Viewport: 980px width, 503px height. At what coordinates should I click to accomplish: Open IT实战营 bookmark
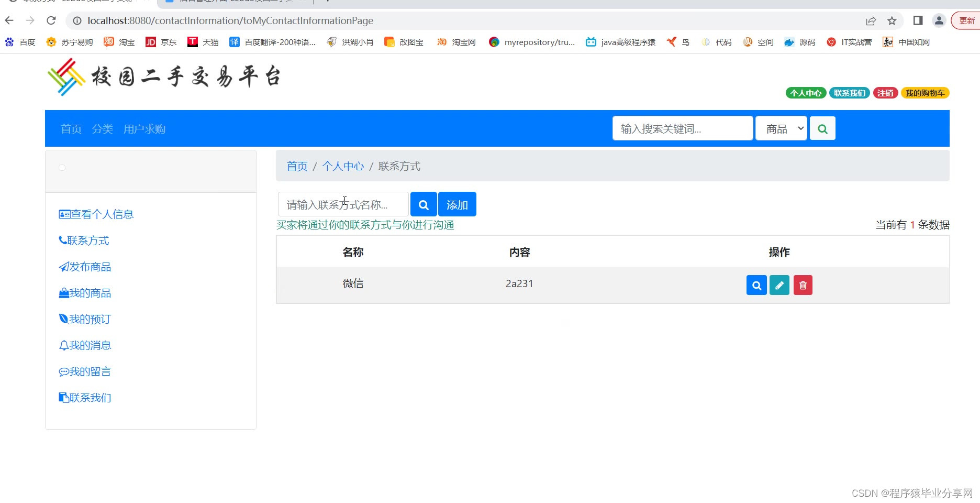coord(849,42)
